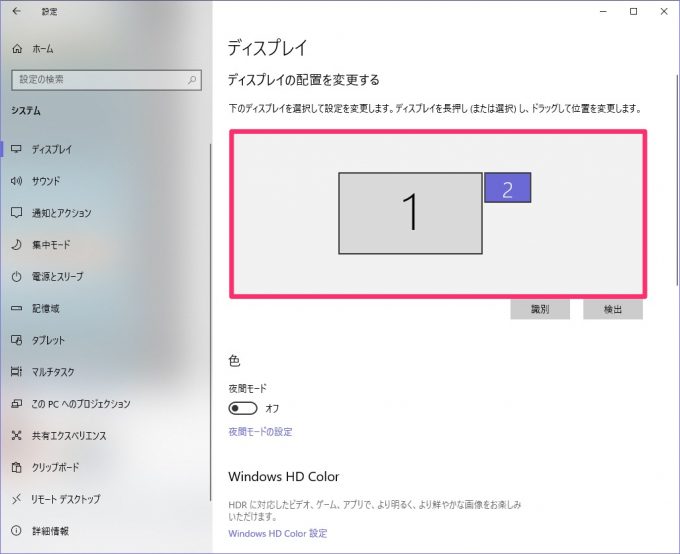The image size is (680, 554).
Task: Click the magnifier icon in the search box
Action: pos(192,80)
